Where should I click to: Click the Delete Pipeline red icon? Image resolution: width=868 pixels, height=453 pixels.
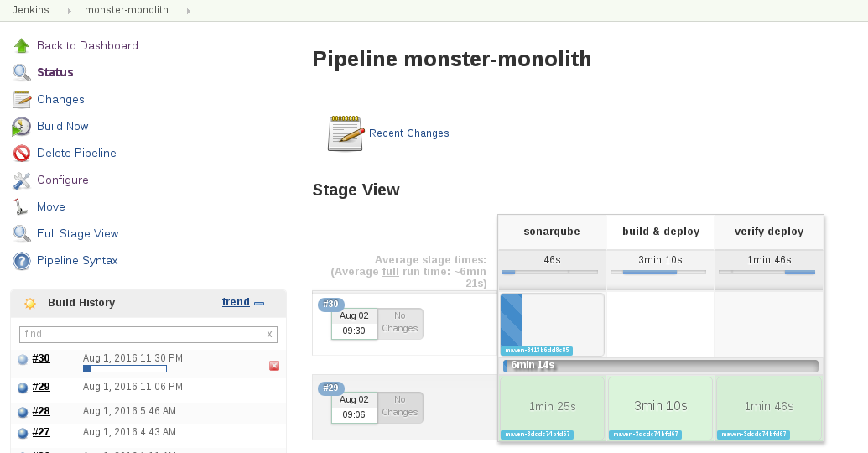click(x=22, y=153)
